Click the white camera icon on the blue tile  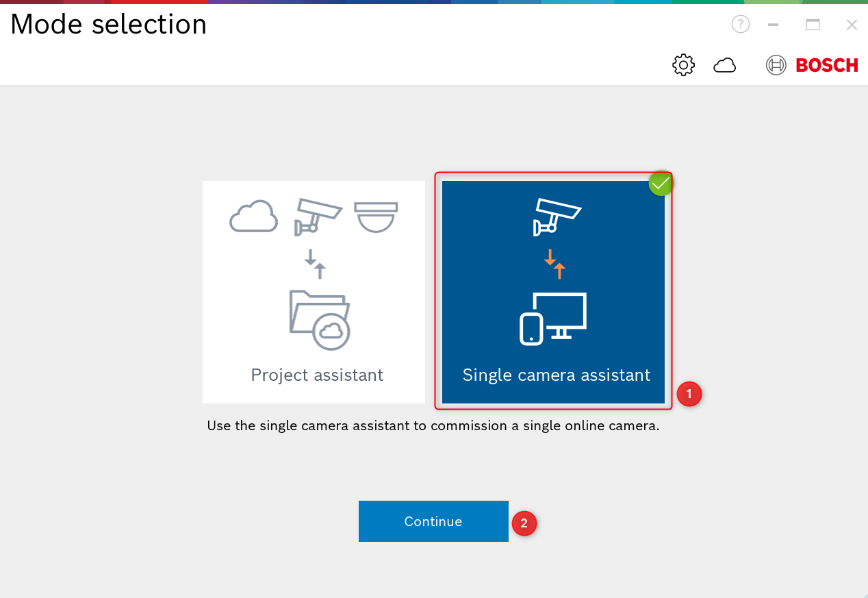pos(557,216)
